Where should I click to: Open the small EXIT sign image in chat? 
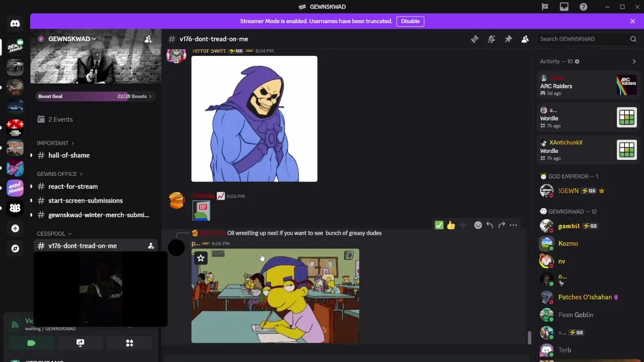tap(201, 211)
